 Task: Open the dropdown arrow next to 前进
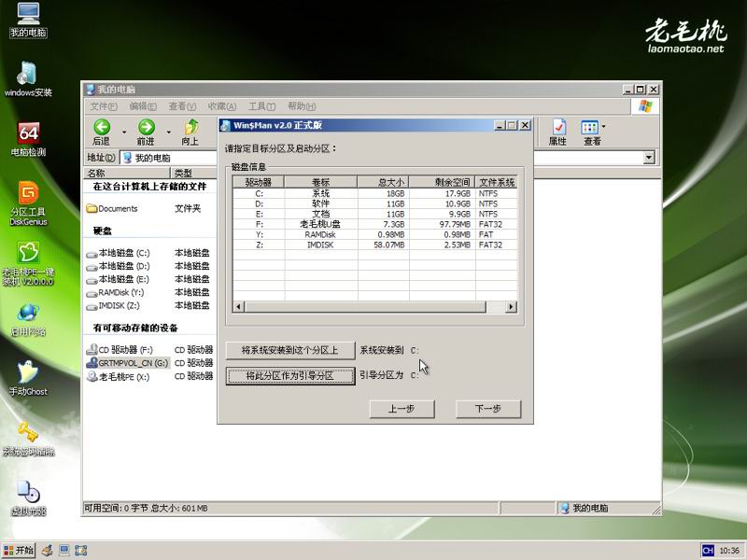click(x=169, y=132)
